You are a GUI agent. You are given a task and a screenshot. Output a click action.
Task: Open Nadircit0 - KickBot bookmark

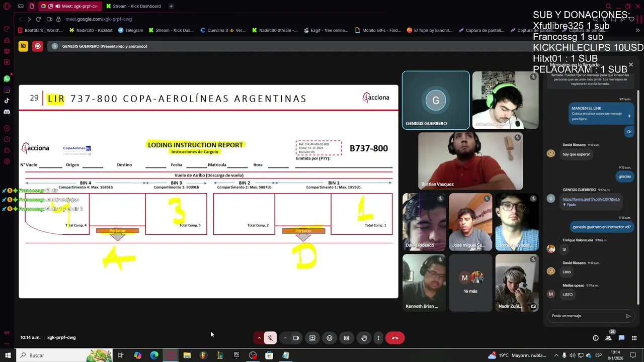(x=91, y=30)
